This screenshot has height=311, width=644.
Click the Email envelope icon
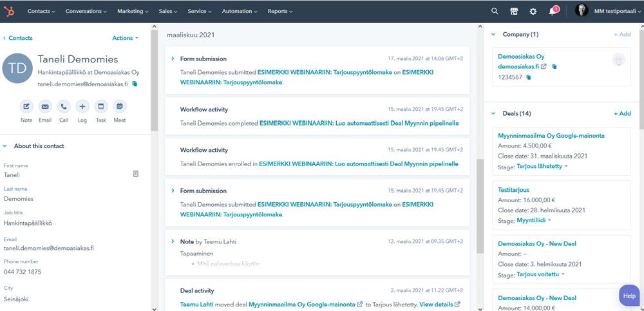[x=45, y=106]
